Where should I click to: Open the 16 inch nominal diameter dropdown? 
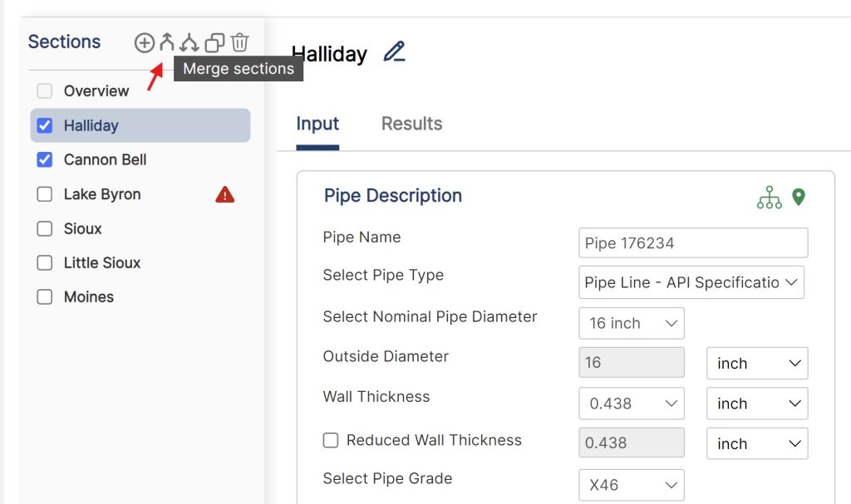point(632,323)
